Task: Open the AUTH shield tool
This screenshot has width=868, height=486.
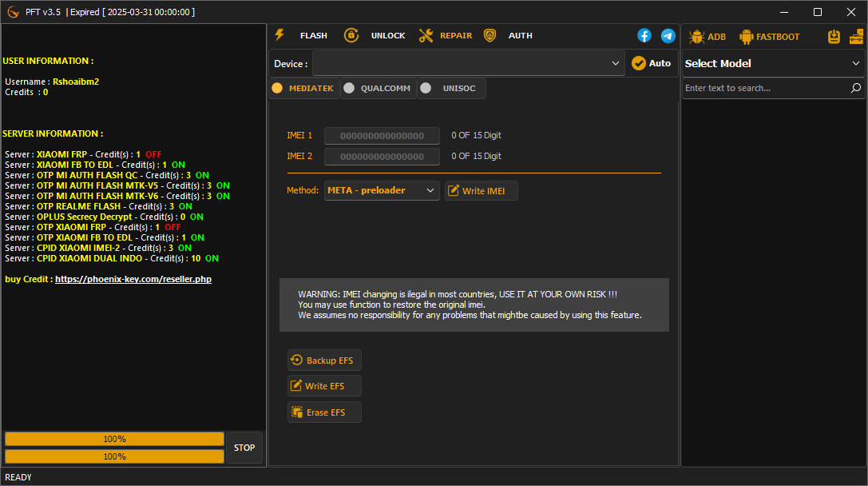Action: tap(489, 35)
